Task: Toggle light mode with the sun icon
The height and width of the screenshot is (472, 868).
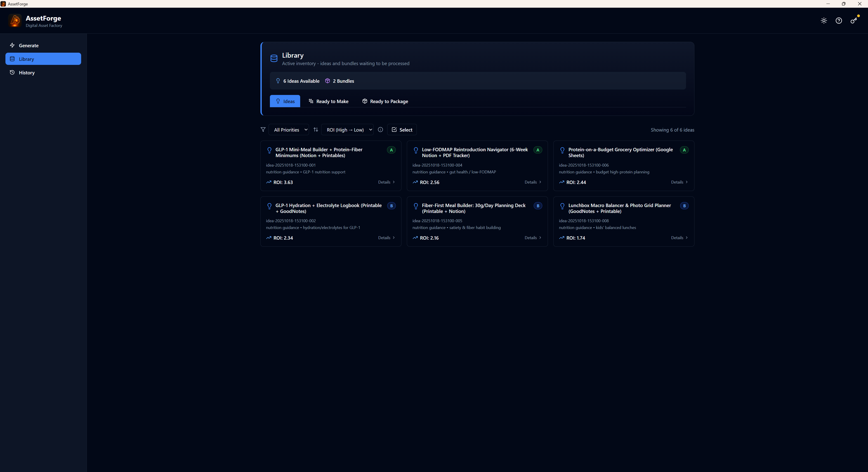Action: tap(823, 21)
